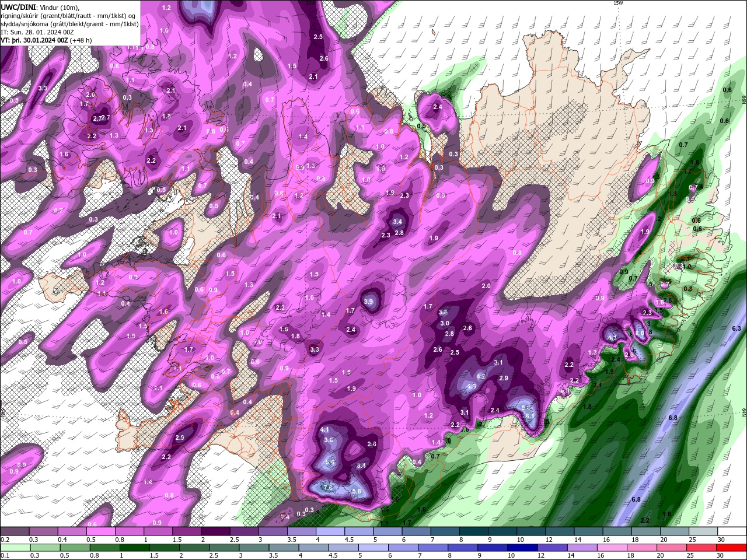Click the 0.2 label under the upper legend
Screen dimensions: 747x560
[5, 540]
